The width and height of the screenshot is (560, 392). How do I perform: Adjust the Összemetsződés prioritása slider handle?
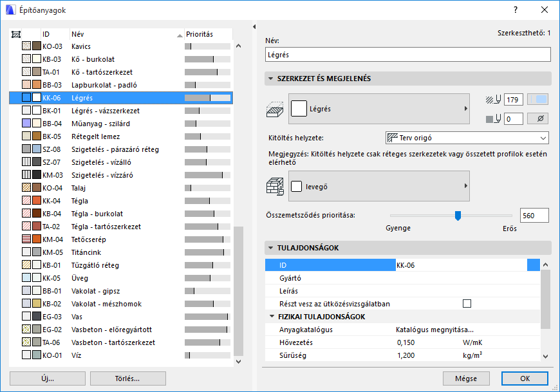pos(458,216)
